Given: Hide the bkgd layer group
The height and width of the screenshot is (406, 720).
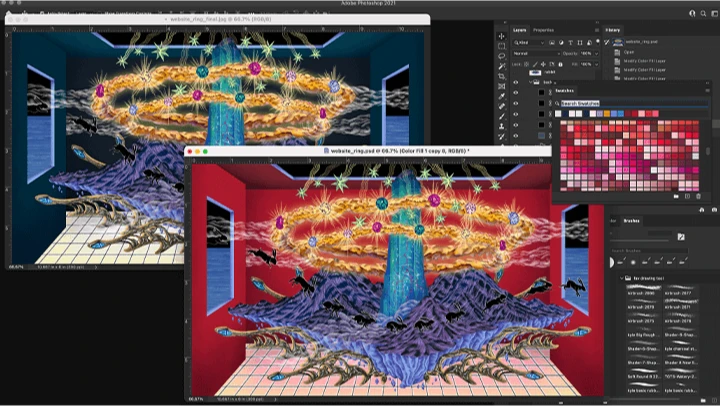Looking at the screenshot, I should pos(516,82).
